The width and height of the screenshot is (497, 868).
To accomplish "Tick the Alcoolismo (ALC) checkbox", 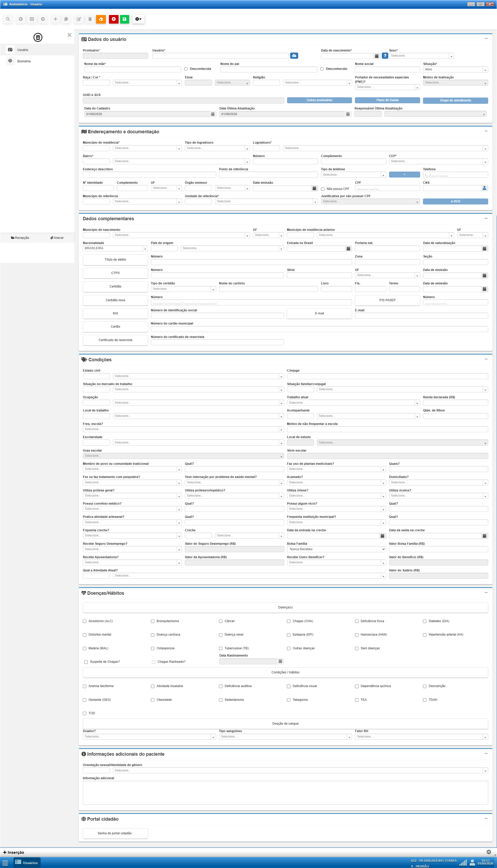I will (x=85, y=621).
